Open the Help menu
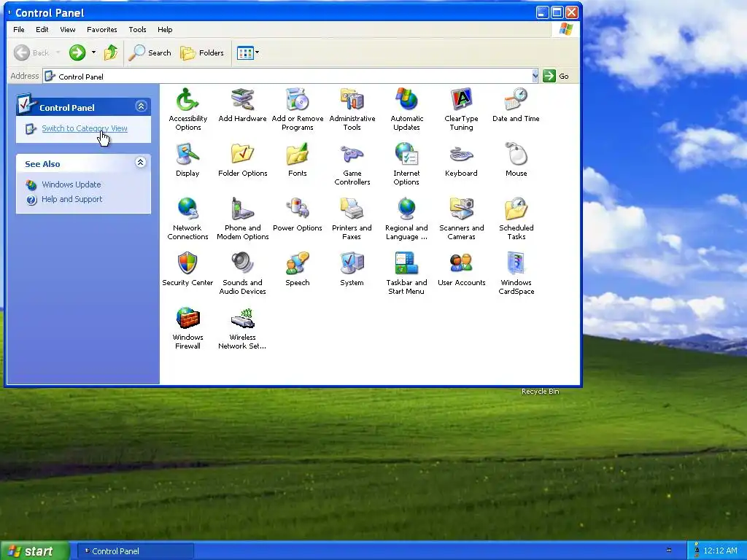The height and width of the screenshot is (560, 747). coord(165,29)
